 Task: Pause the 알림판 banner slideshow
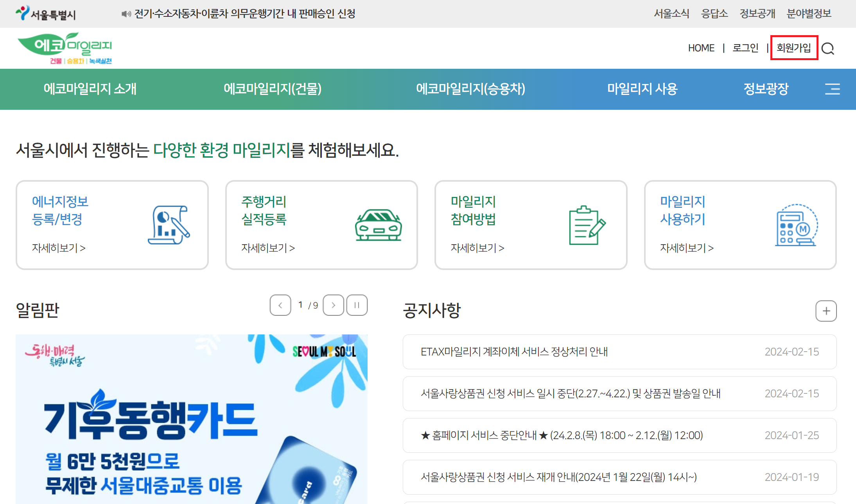pos(357,305)
